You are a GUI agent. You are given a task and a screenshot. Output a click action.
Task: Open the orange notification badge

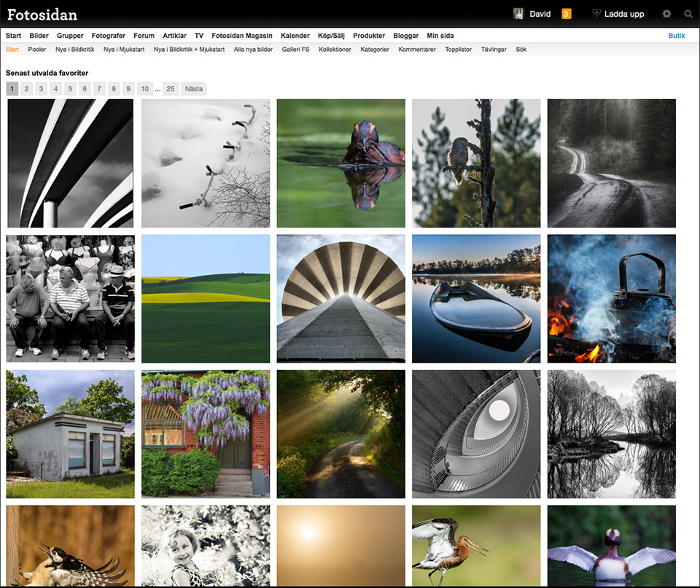(566, 14)
